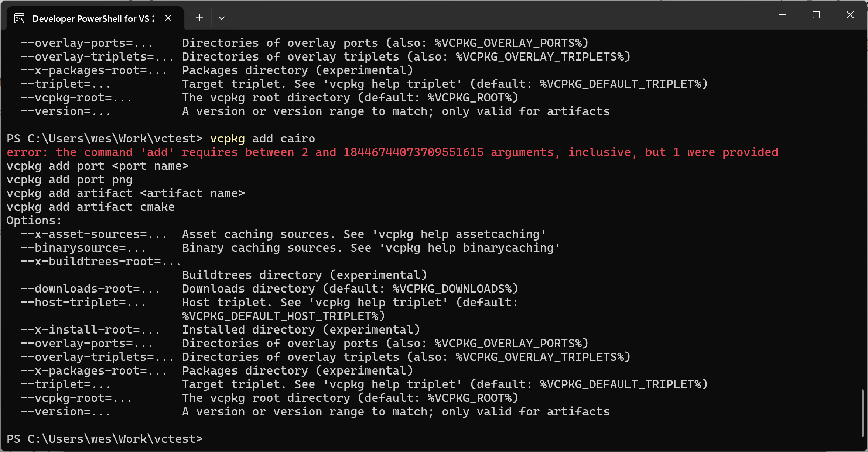
Task: Select the Developer PowerShell for VS tab
Action: pos(92,18)
